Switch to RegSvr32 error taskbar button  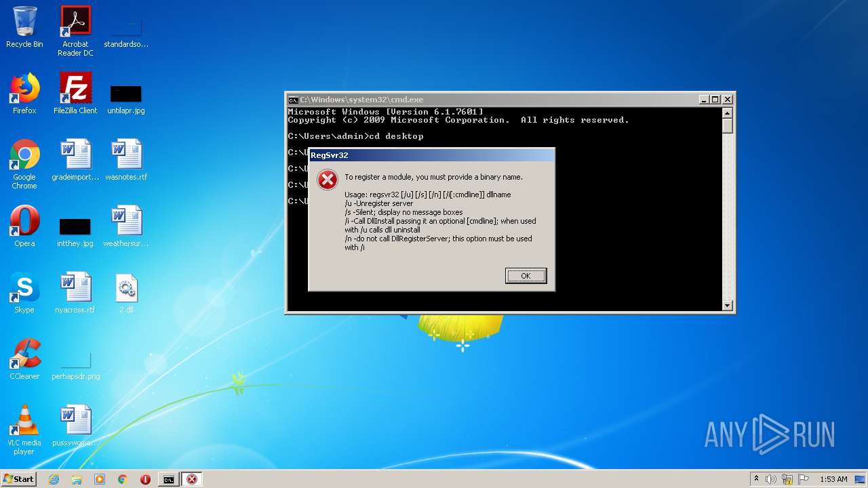pos(192,479)
